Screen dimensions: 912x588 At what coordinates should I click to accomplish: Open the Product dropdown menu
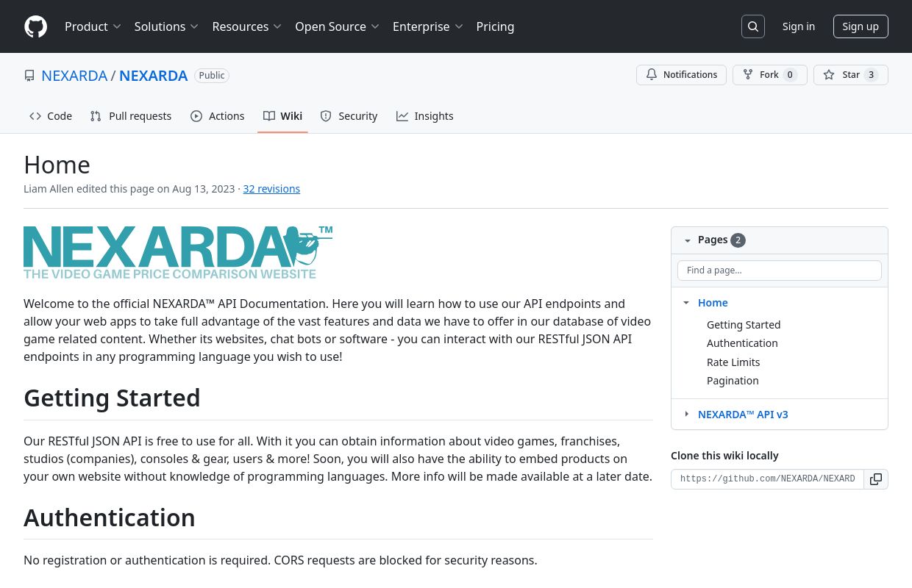(x=93, y=26)
